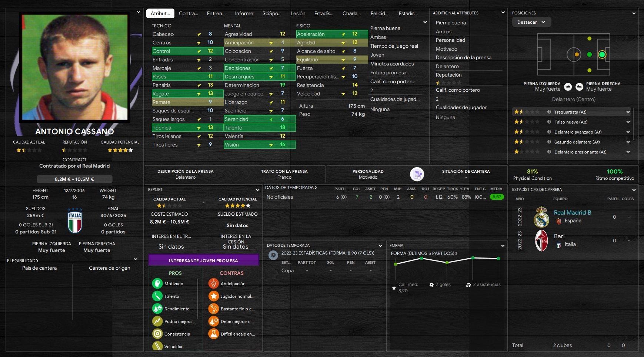Click the left foot icon beside Pierna Izquierda
The image size is (644, 357).
click(x=568, y=87)
